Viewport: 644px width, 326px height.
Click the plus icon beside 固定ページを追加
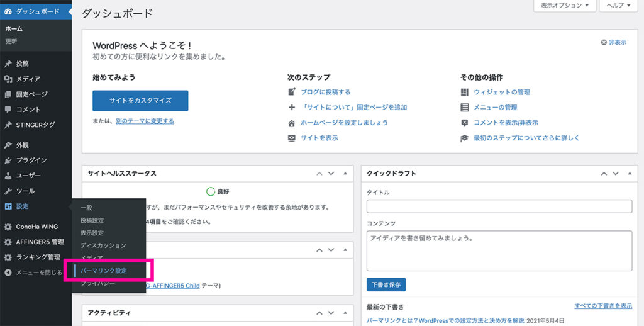pos(292,107)
